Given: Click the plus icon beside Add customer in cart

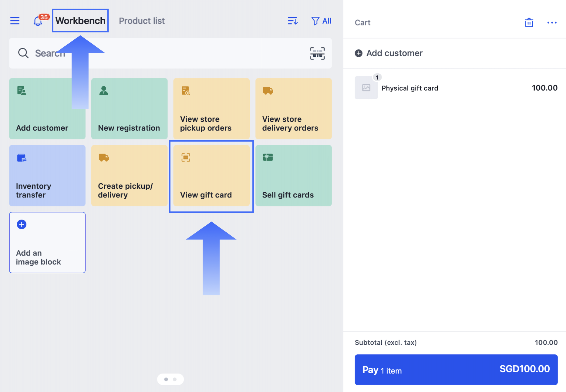Looking at the screenshot, I should coord(359,53).
